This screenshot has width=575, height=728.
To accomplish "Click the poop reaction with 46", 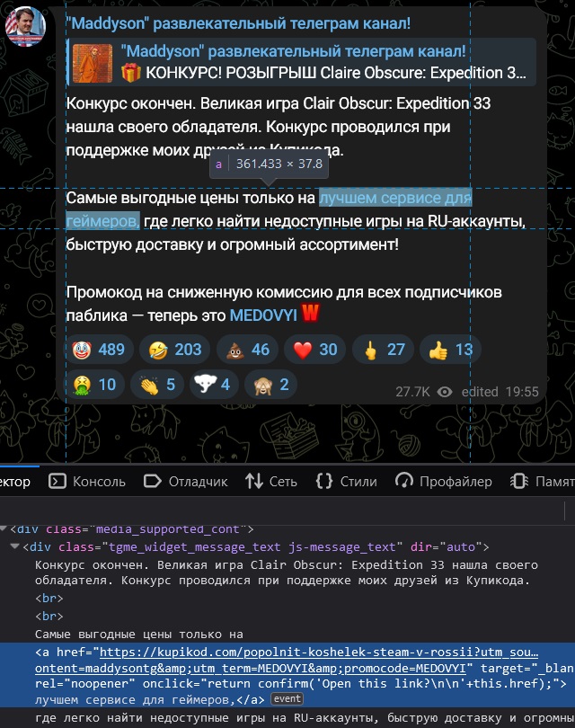I will 247,350.
